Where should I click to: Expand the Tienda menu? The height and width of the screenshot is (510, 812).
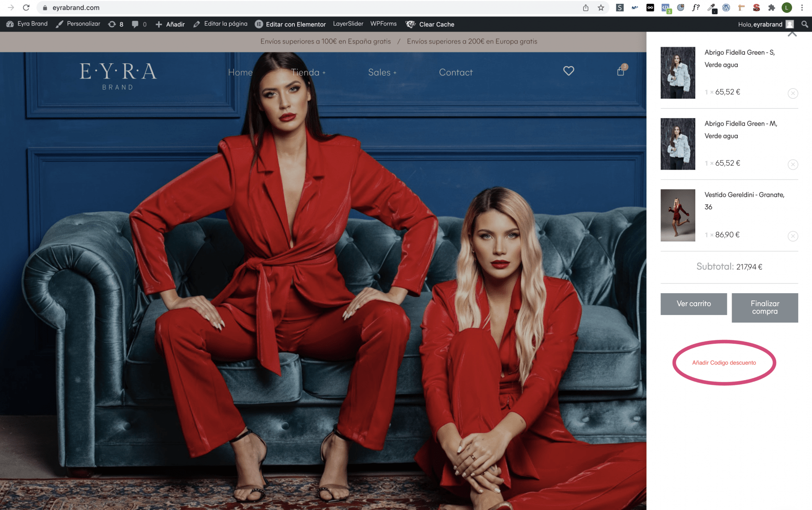click(308, 72)
